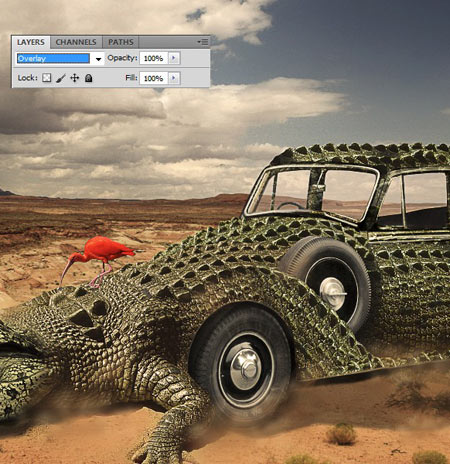The height and width of the screenshot is (464, 450).
Task: Open the Overlay blend mode dropdown
Action: coord(53,58)
